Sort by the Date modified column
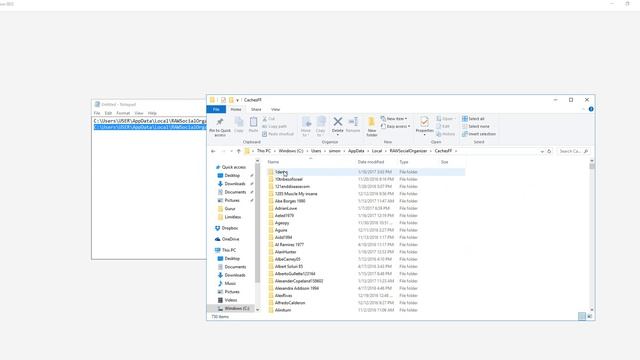640x360 pixels. [x=371, y=162]
